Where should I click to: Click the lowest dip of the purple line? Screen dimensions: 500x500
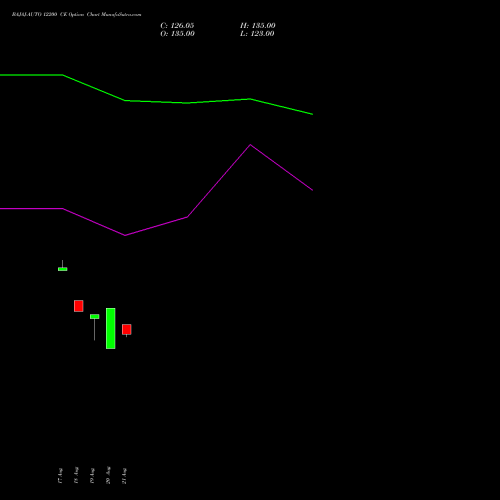click(125, 235)
